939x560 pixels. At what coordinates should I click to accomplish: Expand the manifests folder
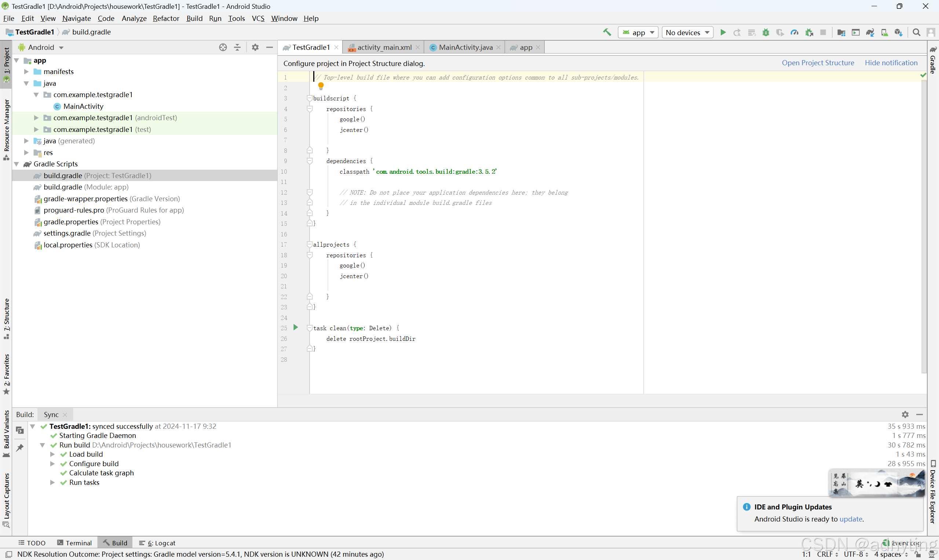point(26,72)
